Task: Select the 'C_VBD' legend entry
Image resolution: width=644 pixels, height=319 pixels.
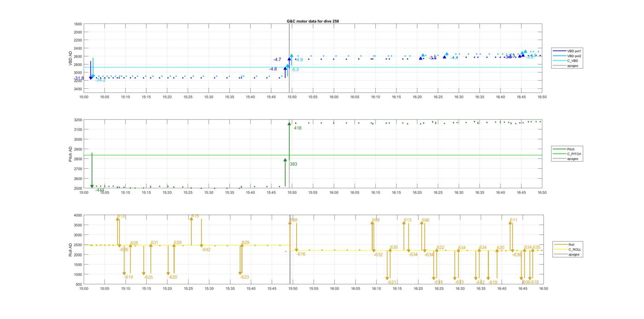Action: (567, 61)
